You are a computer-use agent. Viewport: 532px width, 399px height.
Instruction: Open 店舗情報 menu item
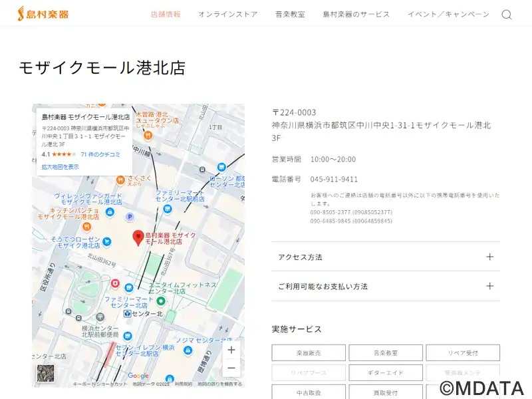[166, 14]
